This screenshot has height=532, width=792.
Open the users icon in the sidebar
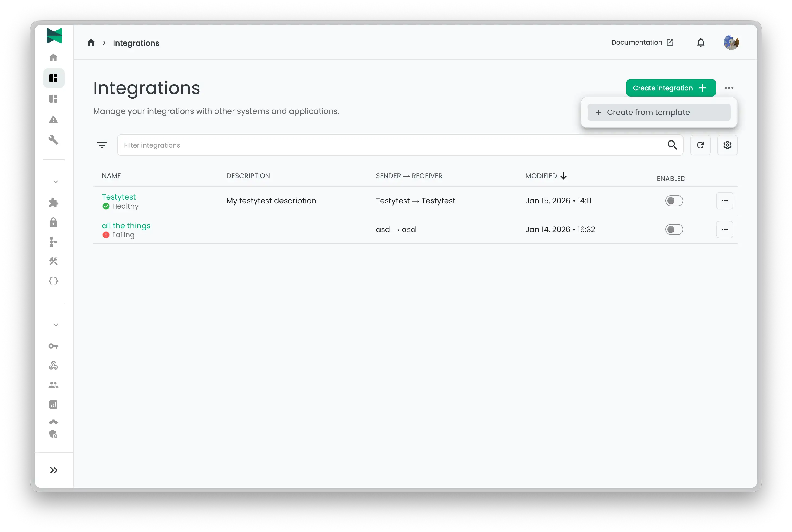coord(54,385)
